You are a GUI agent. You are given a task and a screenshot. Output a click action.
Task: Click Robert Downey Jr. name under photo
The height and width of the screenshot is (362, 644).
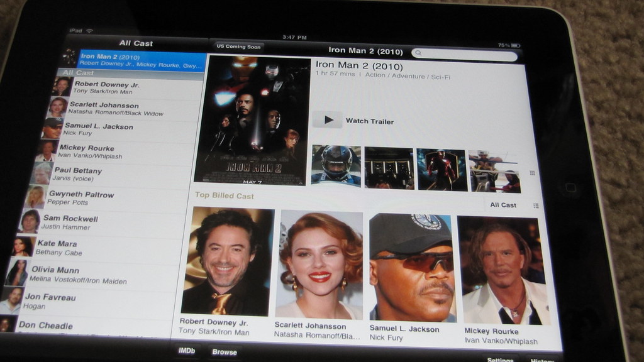pyautogui.click(x=214, y=322)
